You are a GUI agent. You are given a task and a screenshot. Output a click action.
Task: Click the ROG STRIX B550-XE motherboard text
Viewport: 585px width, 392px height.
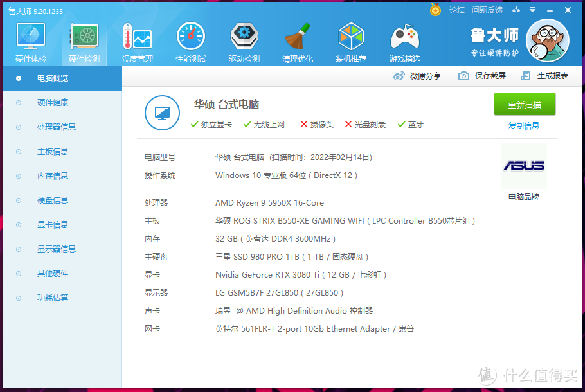pyautogui.click(x=345, y=221)
